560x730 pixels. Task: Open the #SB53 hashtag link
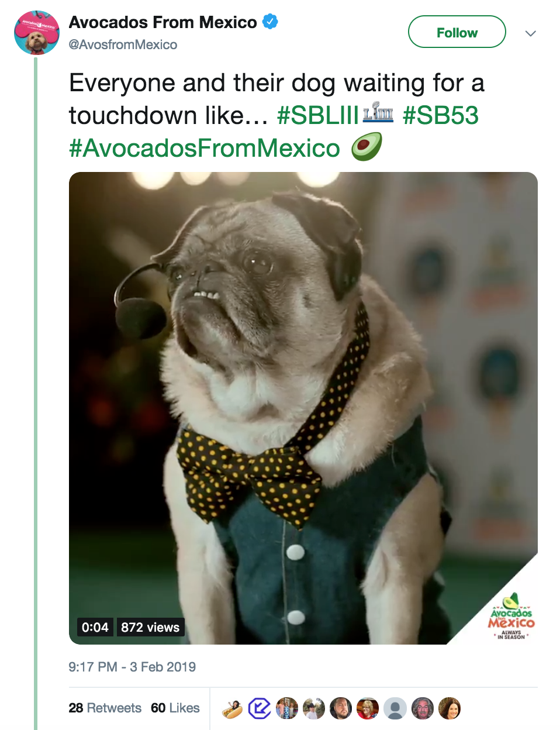pyautogui.click(x=441, y=115)
